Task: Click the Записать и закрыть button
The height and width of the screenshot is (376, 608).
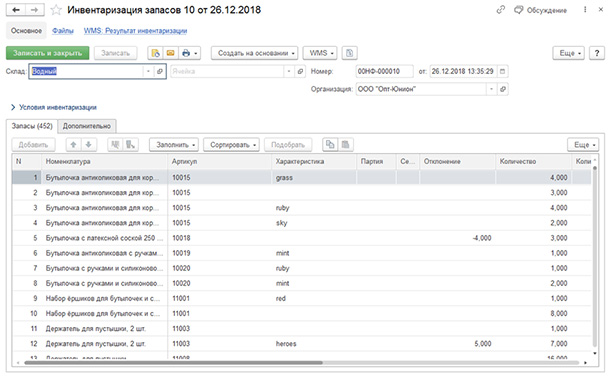Action: click(47, 53)
